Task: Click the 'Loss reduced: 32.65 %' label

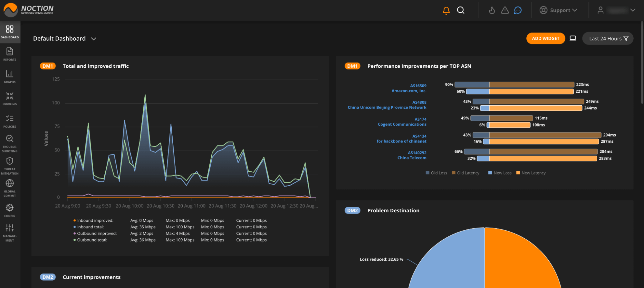Action: (381, 259)
